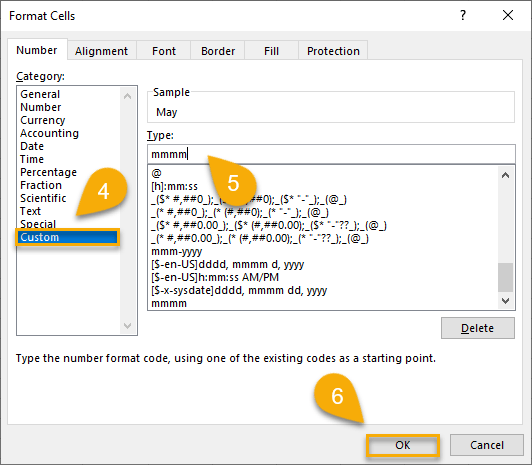Choose the Special category
The image size is (532, 465).
tap(38, 224)
